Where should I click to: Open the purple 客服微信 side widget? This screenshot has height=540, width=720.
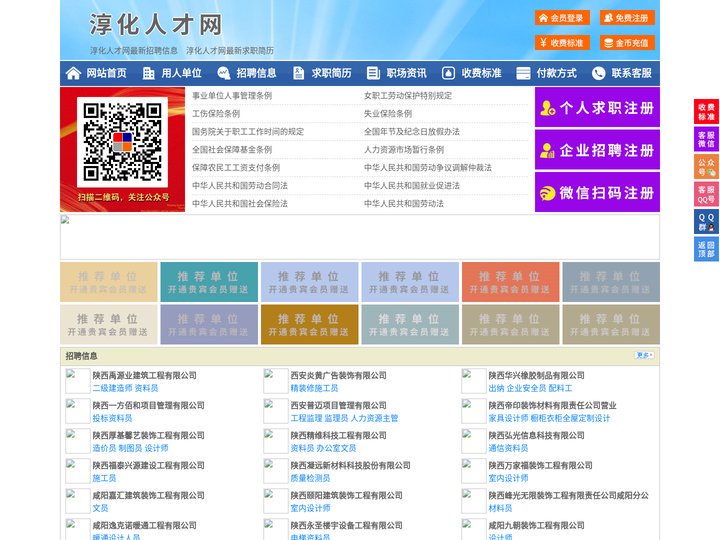pos(706,139)
